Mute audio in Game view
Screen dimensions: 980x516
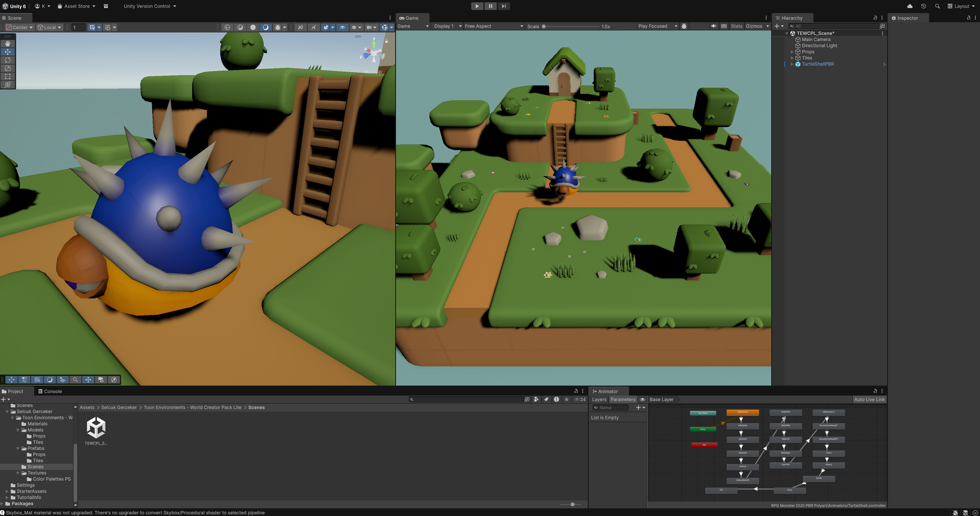tap(713, 26)
